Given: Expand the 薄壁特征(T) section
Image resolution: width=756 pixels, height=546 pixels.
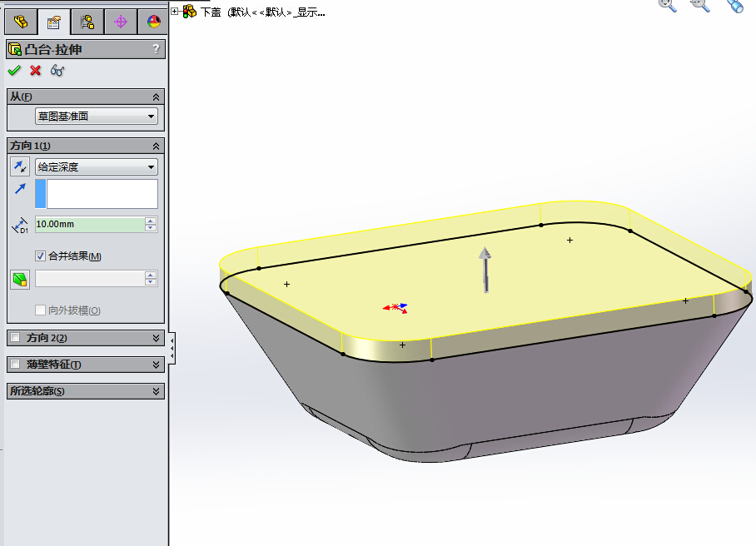Looking at the screenshot, I should click(x=156, y=365).
